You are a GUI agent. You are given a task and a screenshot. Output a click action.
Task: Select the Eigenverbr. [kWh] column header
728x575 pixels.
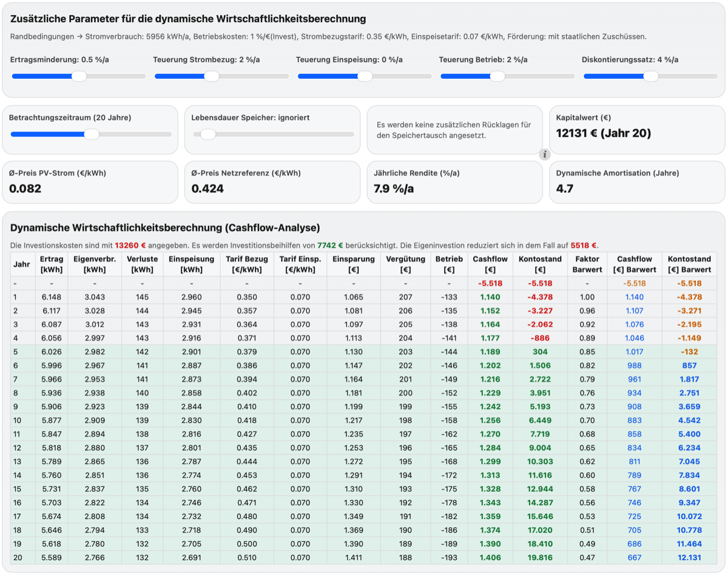click(95, 264)
